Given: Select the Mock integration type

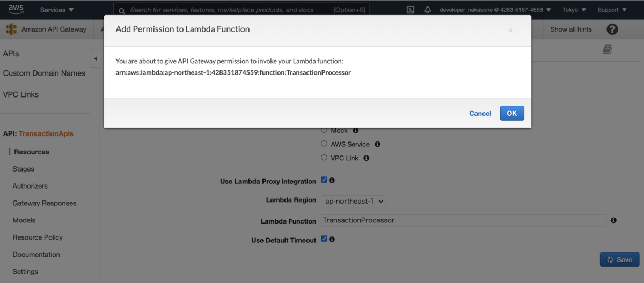Looking at the screenshot, I should 324,130.
